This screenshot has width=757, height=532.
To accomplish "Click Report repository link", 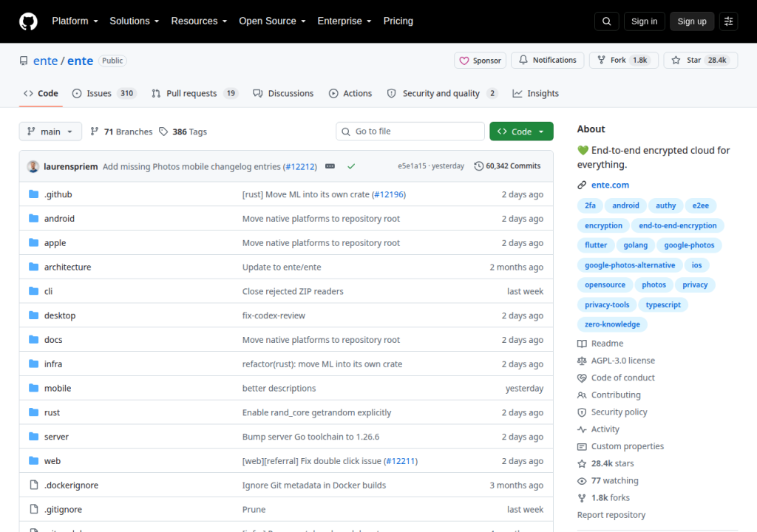I will pos(611,515).
